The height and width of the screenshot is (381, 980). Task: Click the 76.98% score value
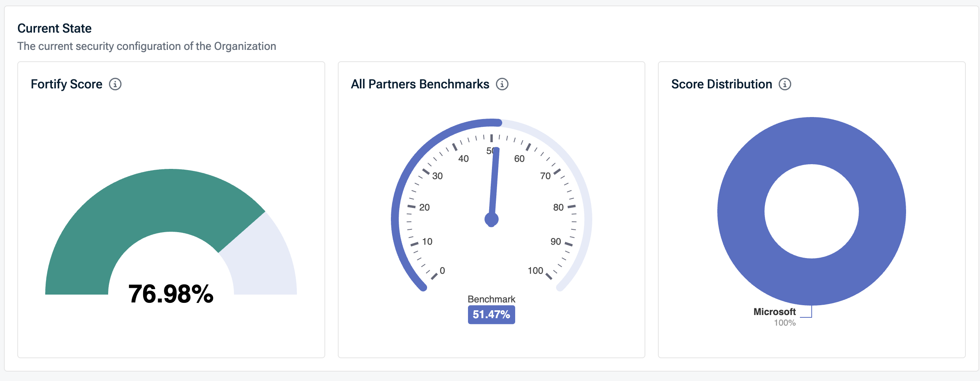point(171,294)
